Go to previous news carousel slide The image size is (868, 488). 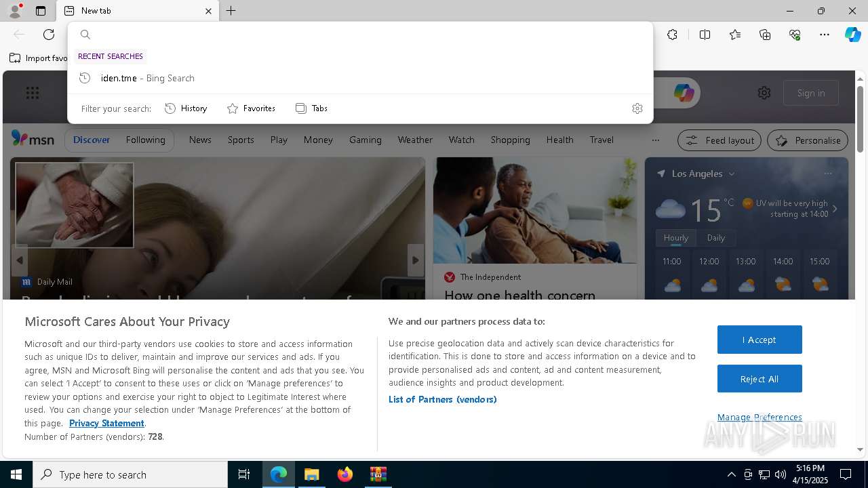(20, 260)
